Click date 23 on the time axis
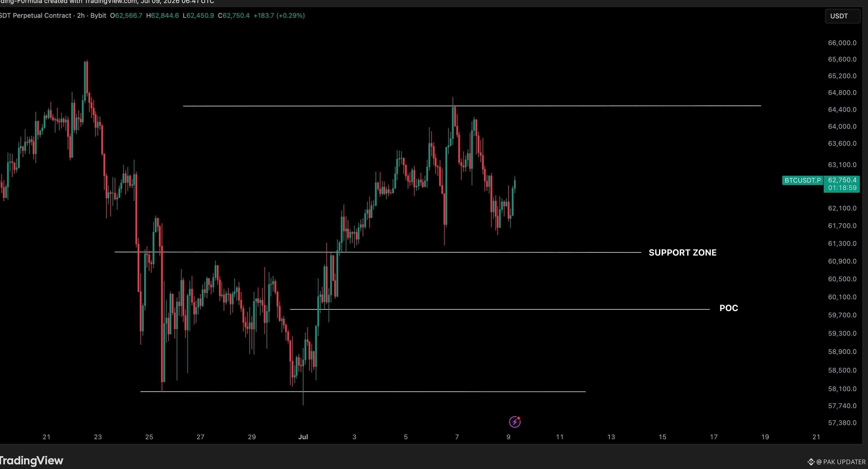This screenshot has height=469, width=868. pyautogui.click(x=98, y=437)
